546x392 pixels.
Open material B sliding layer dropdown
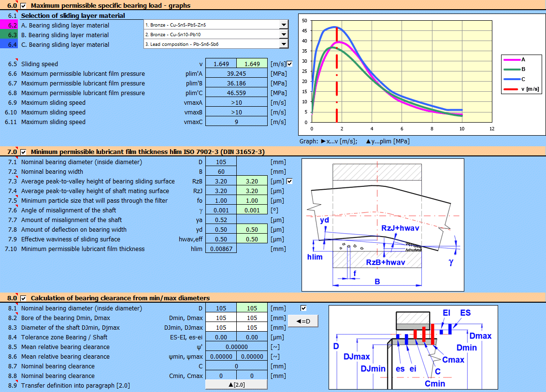tap(283, 35)
